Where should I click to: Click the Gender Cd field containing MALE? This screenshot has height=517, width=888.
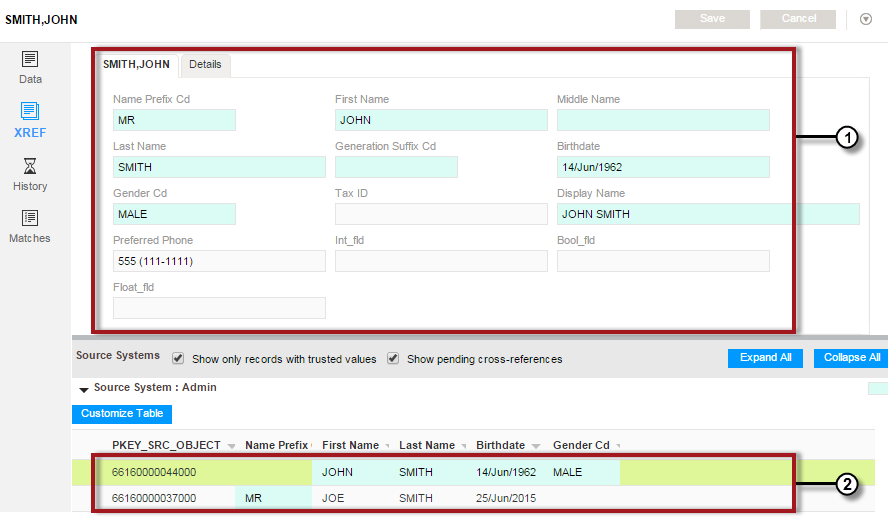(x=174, y=214)
